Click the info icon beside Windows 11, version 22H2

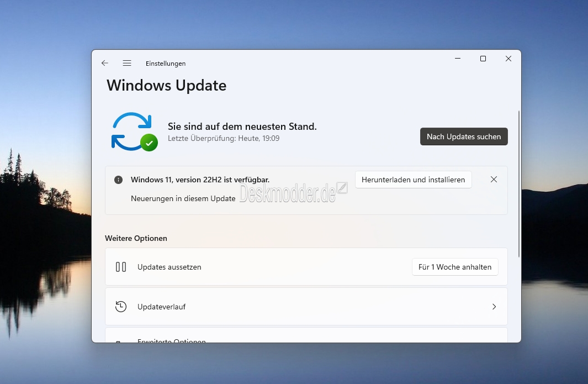point(118,180)
